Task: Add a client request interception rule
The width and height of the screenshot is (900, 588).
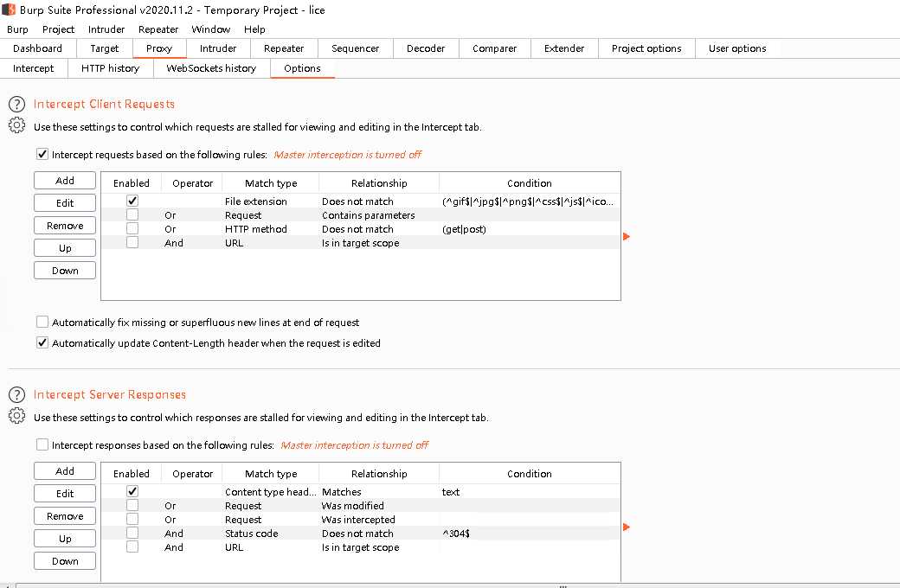Action: click(65, 180)
